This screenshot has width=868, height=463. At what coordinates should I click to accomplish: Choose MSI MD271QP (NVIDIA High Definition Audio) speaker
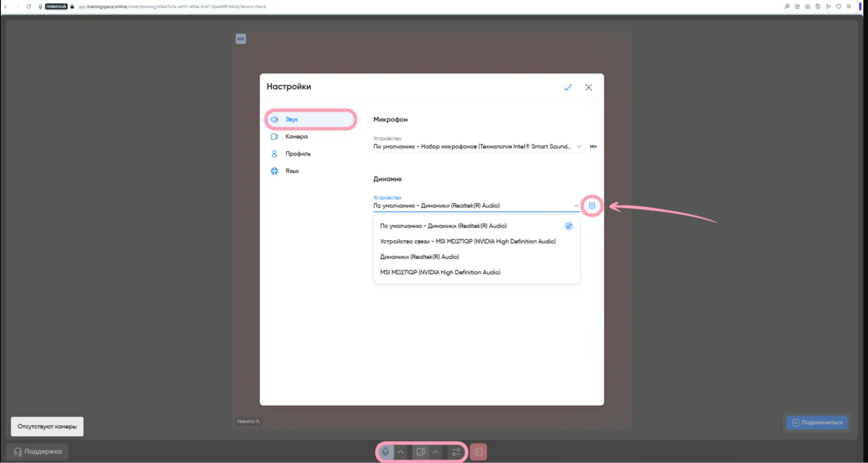pyautogui.click(x=440, y=272)
